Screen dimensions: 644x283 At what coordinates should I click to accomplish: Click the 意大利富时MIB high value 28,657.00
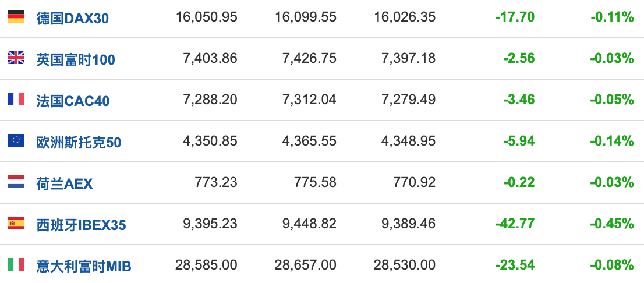(305, 265)
